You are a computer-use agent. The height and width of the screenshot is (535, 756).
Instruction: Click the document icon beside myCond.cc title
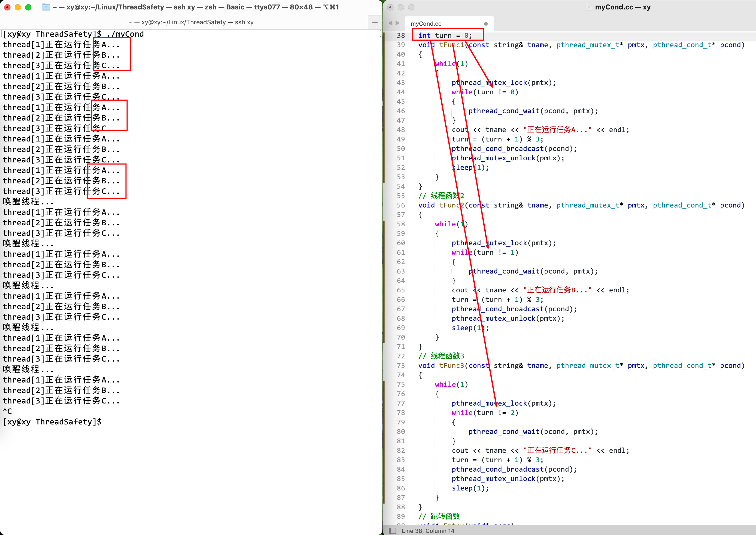click(589, 7)
